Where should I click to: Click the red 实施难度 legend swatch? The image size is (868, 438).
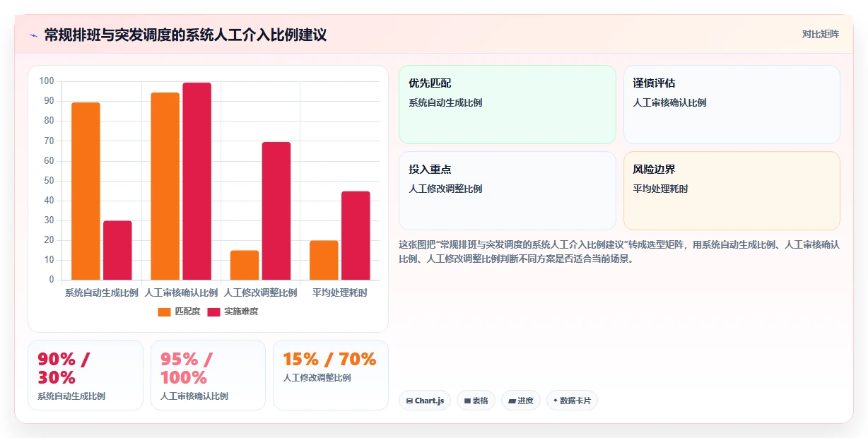coord(213,312)
